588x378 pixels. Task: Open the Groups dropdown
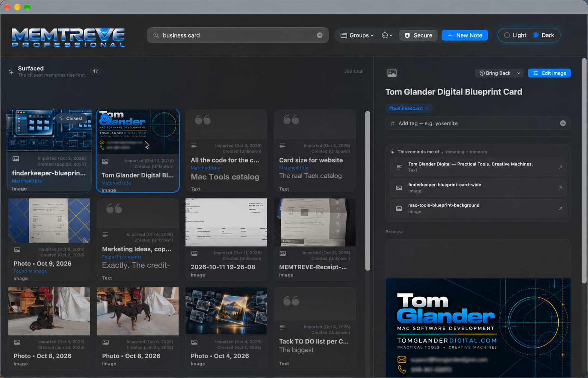click(x=357, y=35)
